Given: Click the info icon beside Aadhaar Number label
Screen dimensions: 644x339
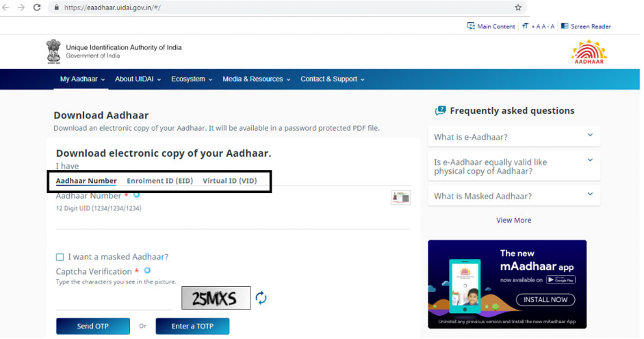Looking at the screenshot, I should [136, 194].
